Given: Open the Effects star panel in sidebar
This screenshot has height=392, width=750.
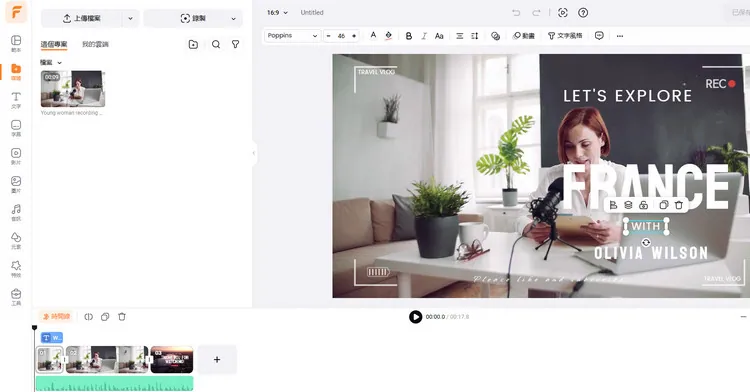Looking at the screenshot, I should 16,269.
